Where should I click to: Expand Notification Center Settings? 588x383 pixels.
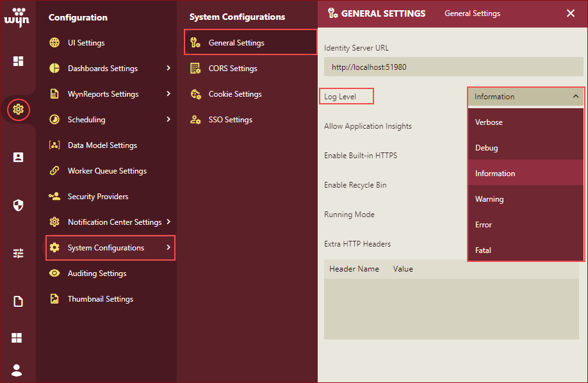pos(170,222)
